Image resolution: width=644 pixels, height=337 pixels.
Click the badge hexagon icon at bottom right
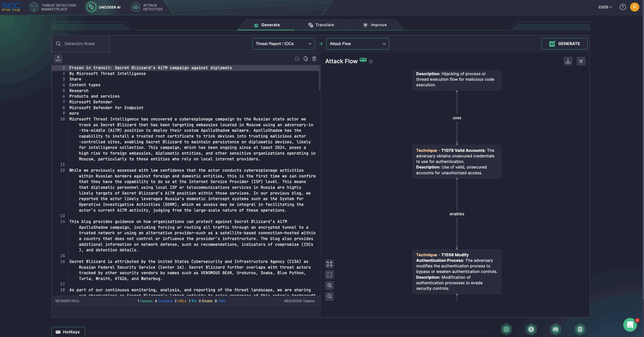click(x=580, y=329)
